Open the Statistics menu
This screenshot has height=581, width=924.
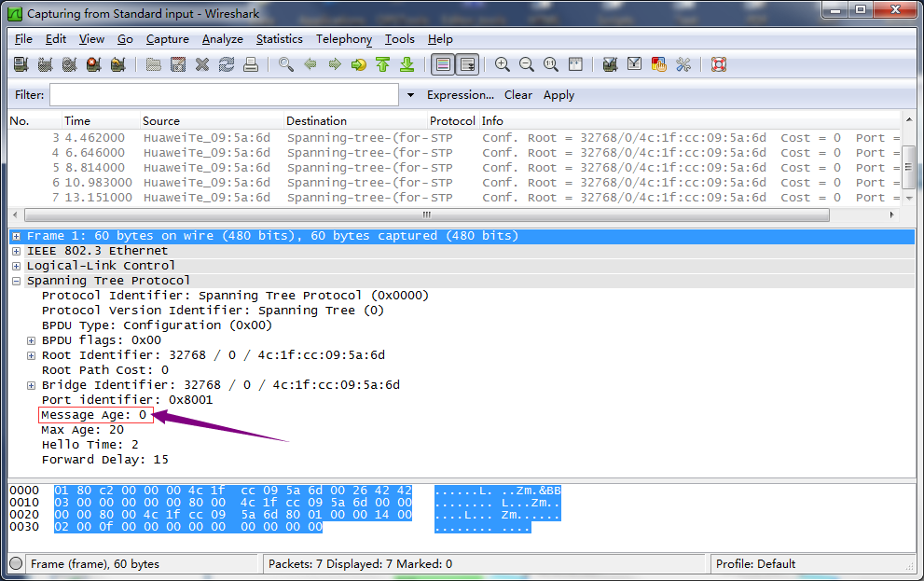[280, 39]
